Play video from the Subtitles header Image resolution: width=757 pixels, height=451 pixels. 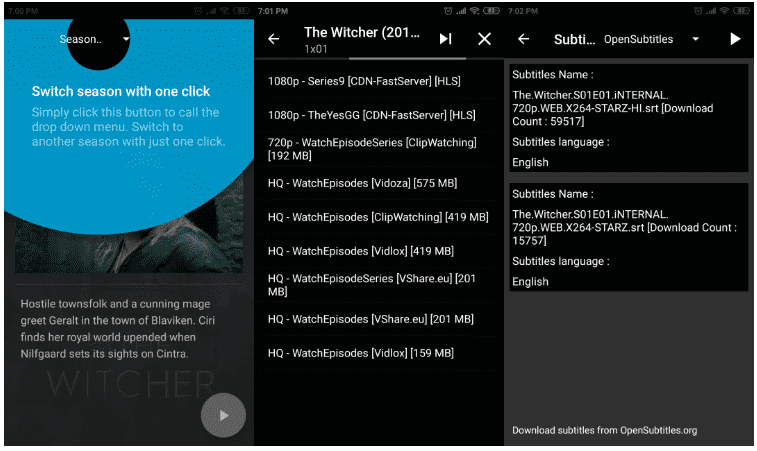pyautogui.click(x=735, y=39)
